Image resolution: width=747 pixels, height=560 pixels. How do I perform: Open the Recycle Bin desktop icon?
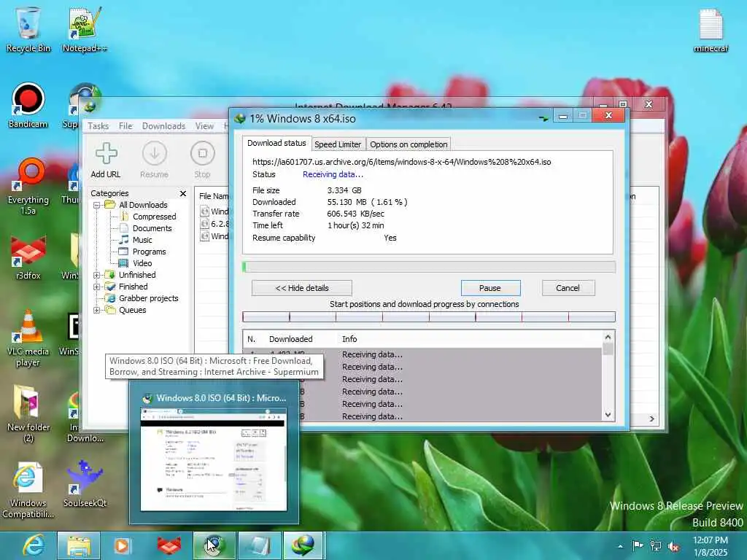point(28,29)
